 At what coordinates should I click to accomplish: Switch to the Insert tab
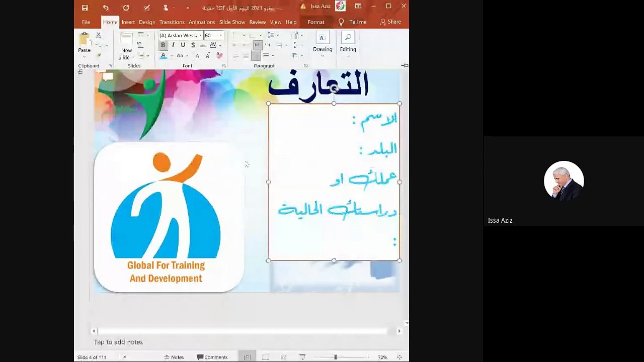[128, 22]
